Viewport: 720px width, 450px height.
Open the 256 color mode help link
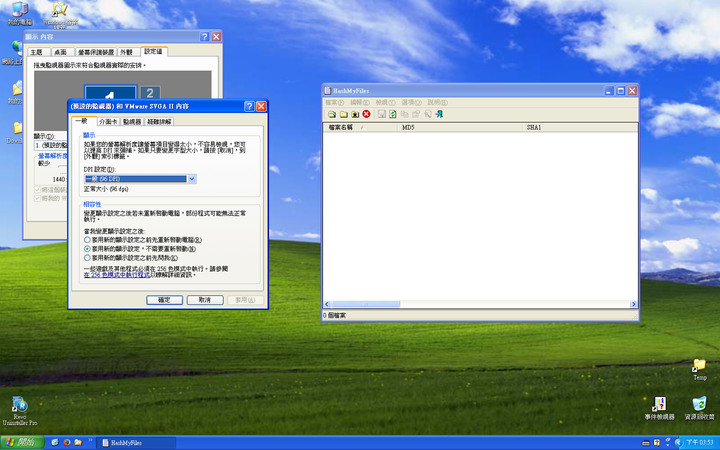tap(117, 275)
